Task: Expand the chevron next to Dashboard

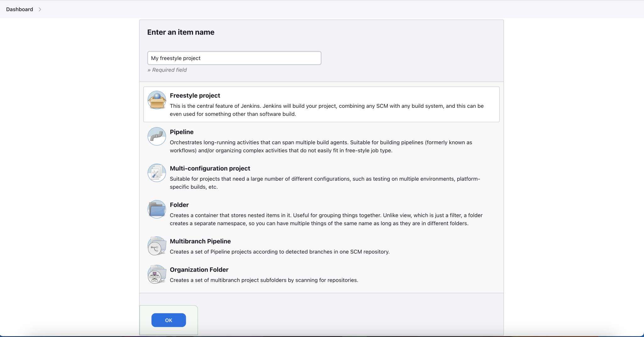Action: click(40, 9)
